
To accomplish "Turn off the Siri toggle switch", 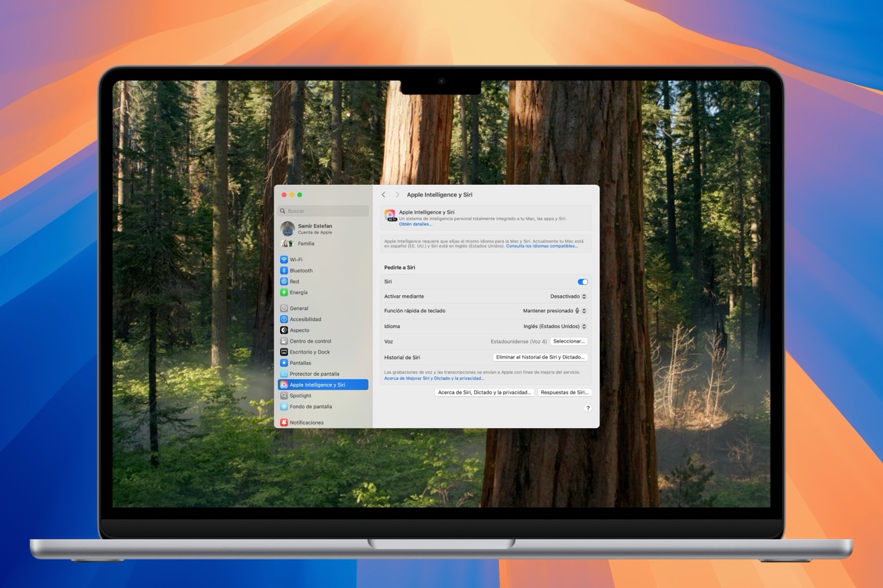I will coord(583,281).
